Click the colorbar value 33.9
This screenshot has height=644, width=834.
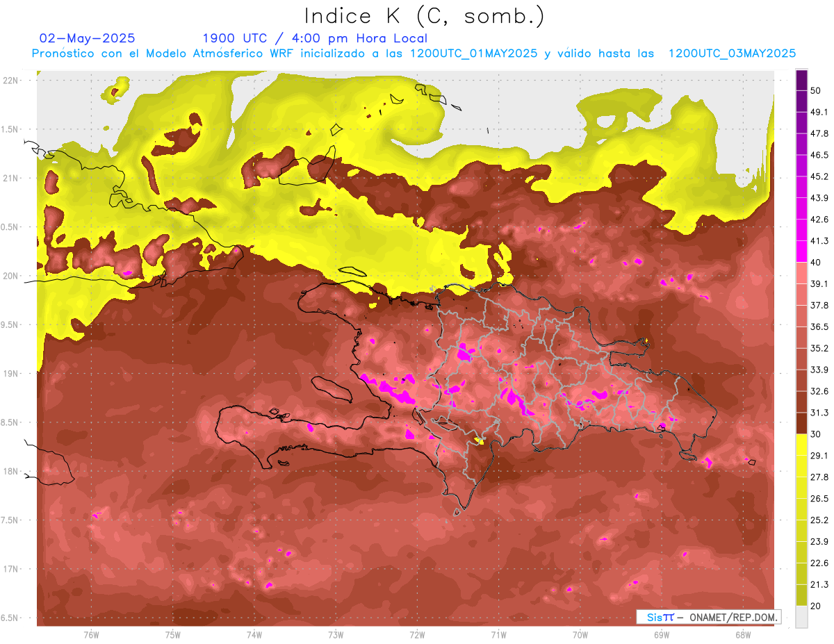tap(819, 370)
